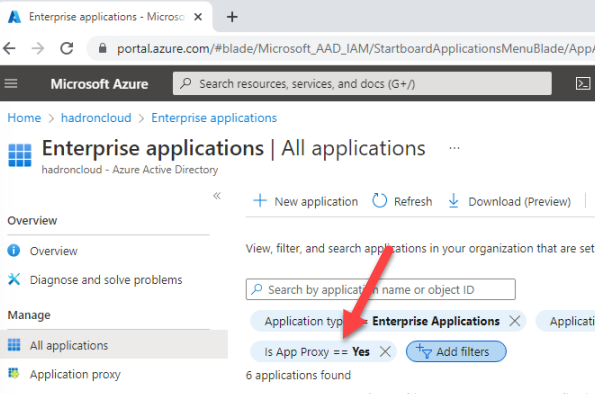
Task: Click the Microsoft Azure home title
Action: click(99, 84)
